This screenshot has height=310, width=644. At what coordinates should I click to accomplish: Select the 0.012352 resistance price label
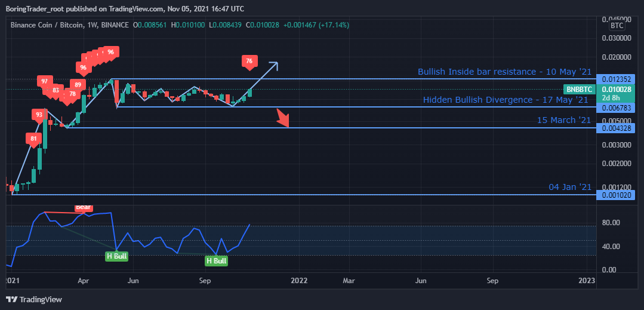tap(618, 79)
